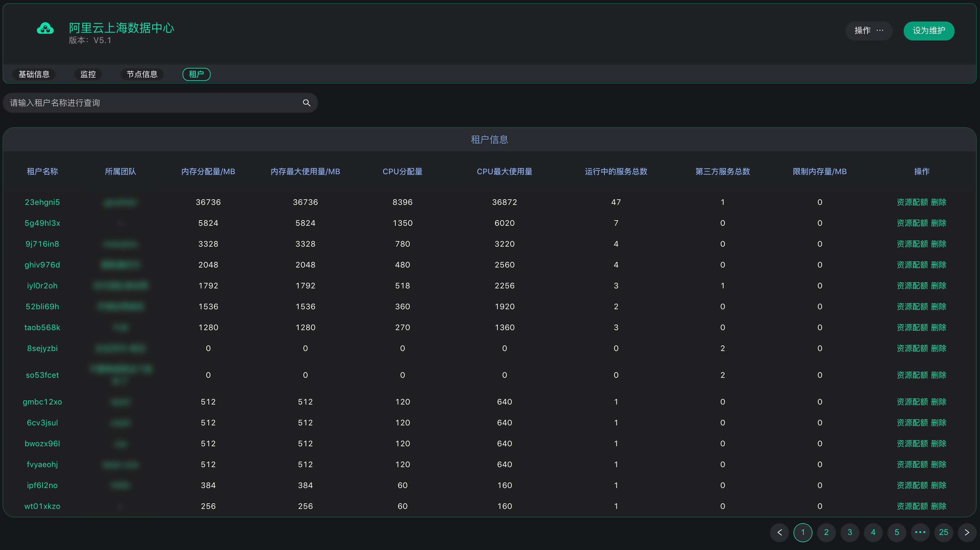Click 删除 for tenant taob568k
This screenshot has height=550, width=980.
point(939,328)
